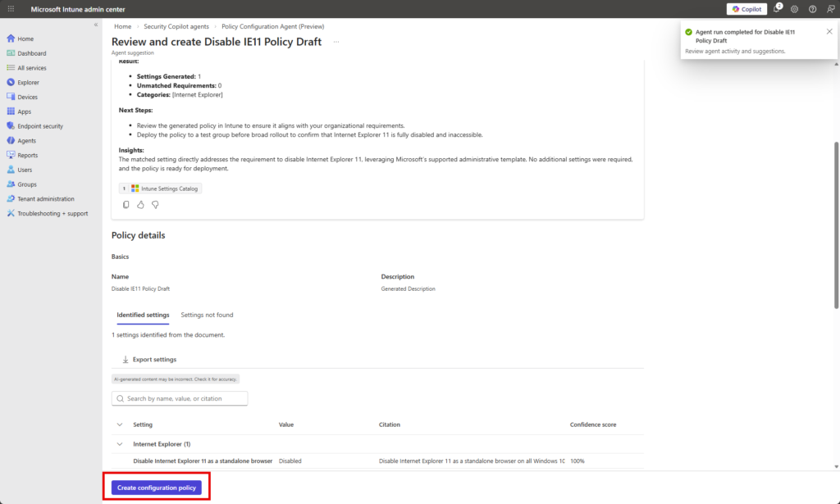The image size is (840, 504).
Task: Open the admin center settings gear
Action: click(x=793, y=9)
